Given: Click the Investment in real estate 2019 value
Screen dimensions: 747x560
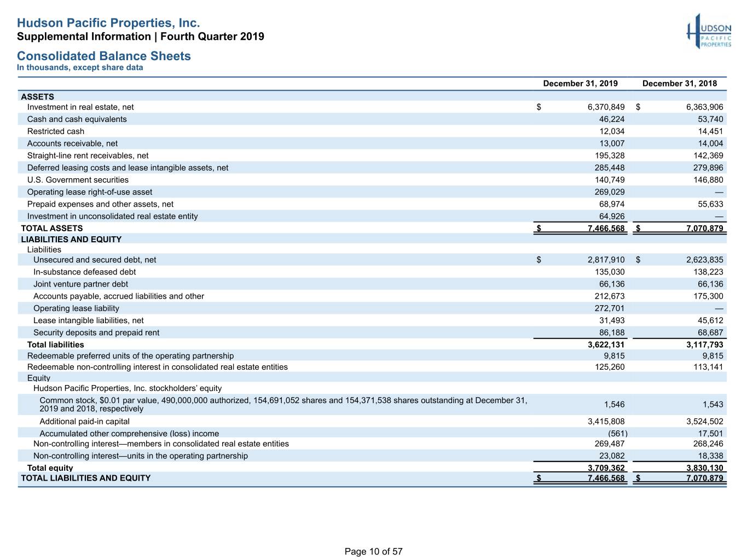Looking at the screenshot, I should pyautogui.click(x=606, y=107).
